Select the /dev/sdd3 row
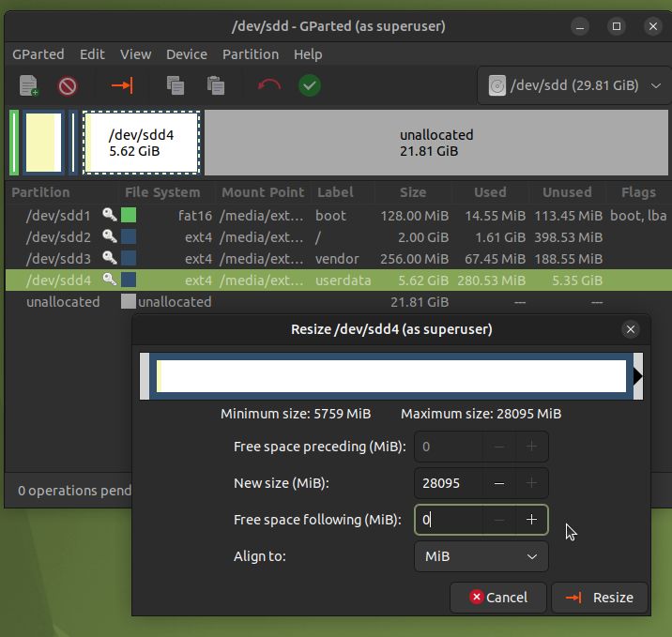This screenshot has width=672, height=637. pos(339,258)
